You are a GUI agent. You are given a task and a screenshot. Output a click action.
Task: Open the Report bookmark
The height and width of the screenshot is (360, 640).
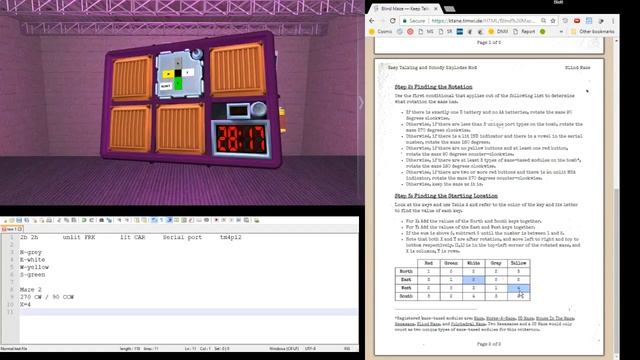pos(524,31)
